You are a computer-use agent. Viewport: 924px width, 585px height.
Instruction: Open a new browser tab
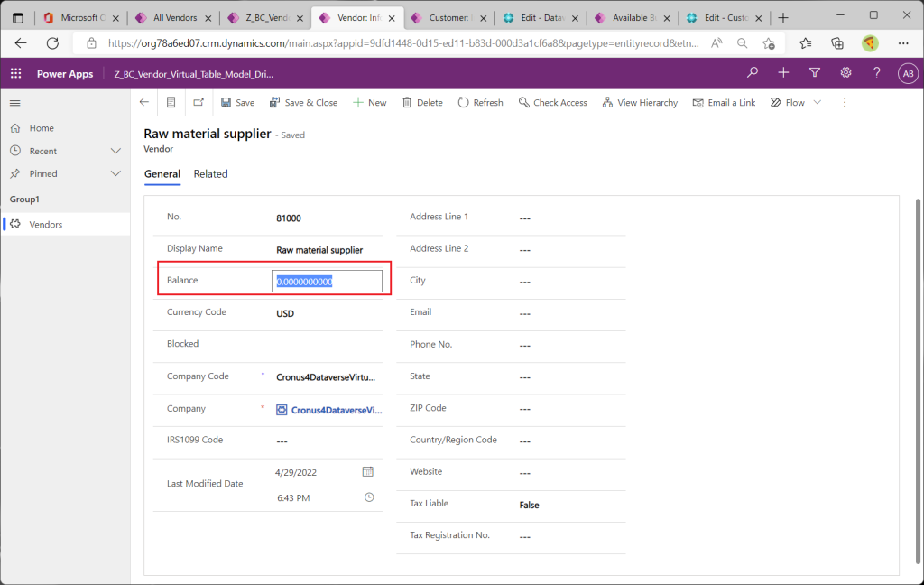(782, 18)
